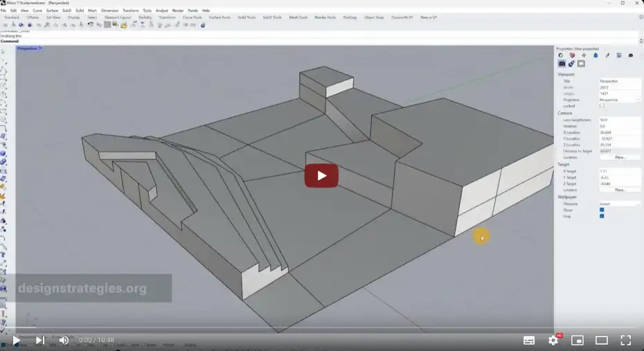
Task: Switch to the Drafting toolbar tab
Action: 350,17
